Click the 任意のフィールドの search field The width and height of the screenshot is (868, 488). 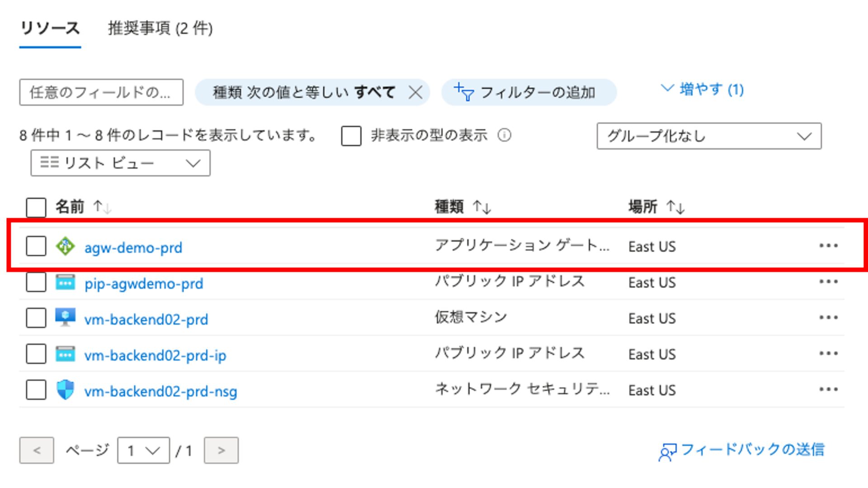[x=100, y=92]
